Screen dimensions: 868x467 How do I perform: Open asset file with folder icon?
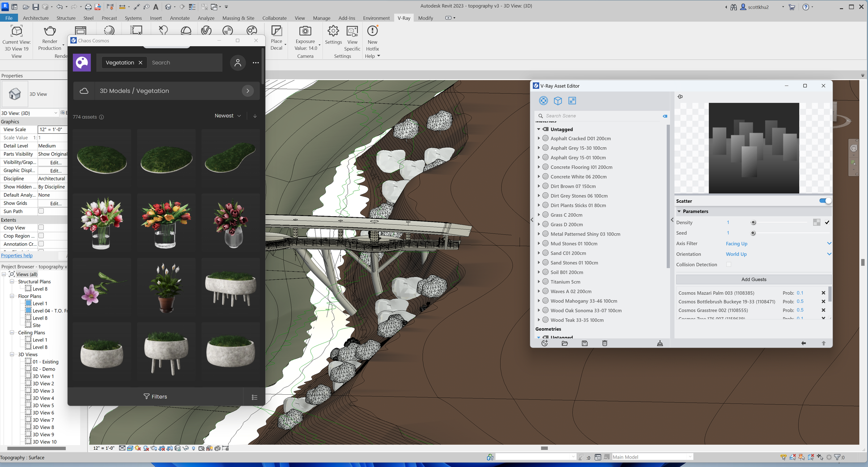point(565,343)
